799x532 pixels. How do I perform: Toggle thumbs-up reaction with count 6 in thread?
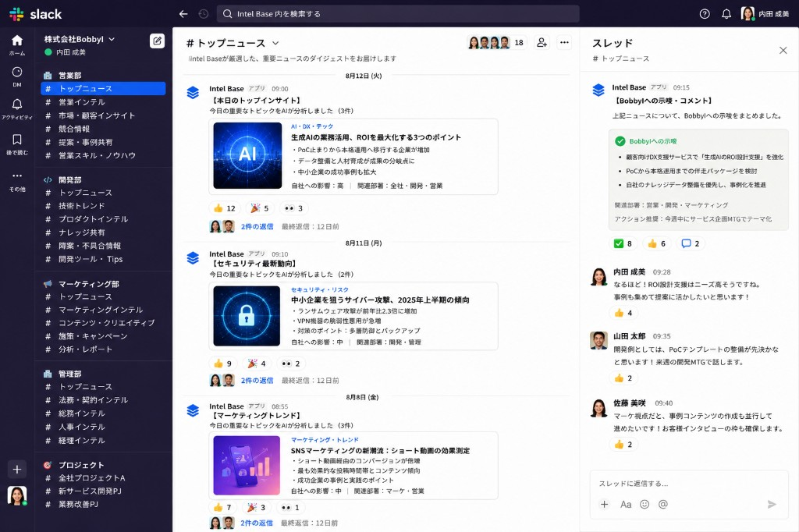pyautogui.click(x=656, y=243)
